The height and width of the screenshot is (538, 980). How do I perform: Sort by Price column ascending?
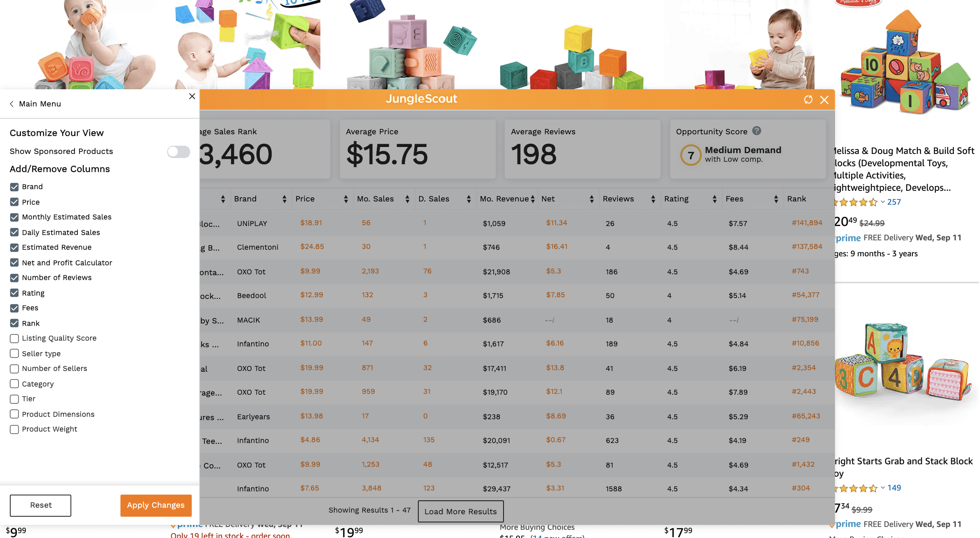(x=345, y=196)
